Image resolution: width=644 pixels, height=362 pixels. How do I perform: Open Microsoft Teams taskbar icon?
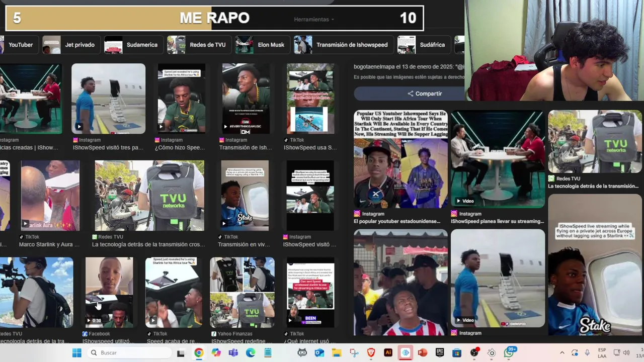pos(233,352)
